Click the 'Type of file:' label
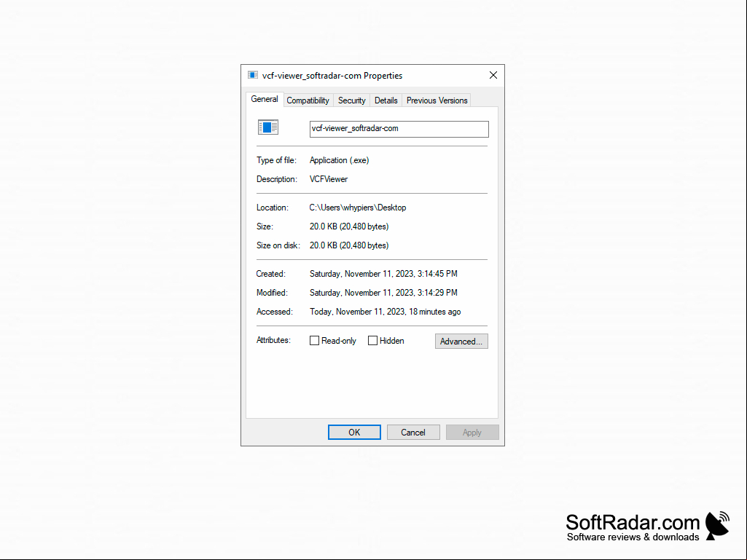The image size is (747, 560). (x=276, y=160)
